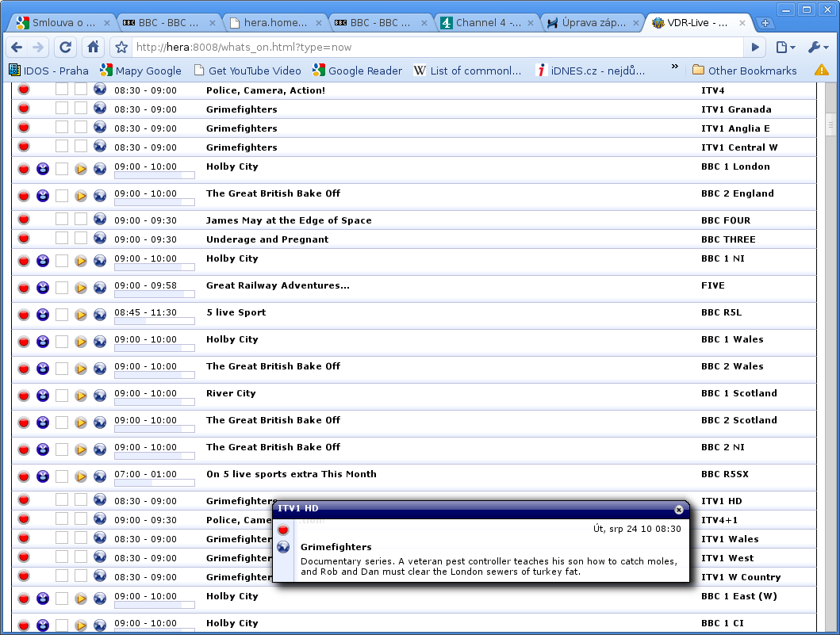Reload the current page
840x635 pixels.
pos(65,47)
